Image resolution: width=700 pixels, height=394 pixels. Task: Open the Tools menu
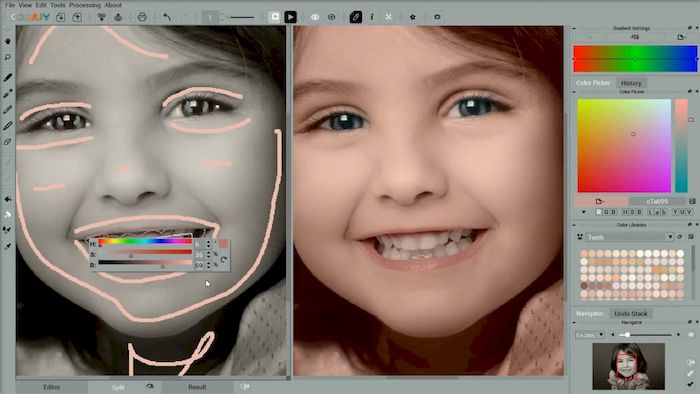pyautogui.click(x=58, y=5)
